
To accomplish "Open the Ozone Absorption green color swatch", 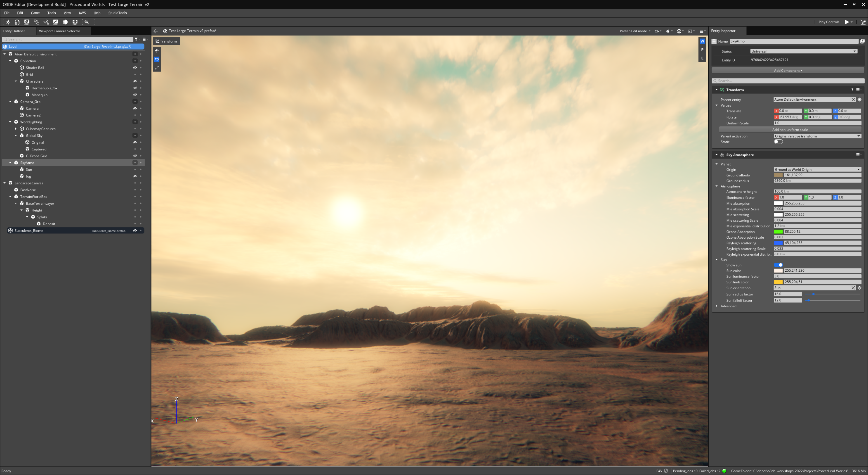I will click(778, 232).
